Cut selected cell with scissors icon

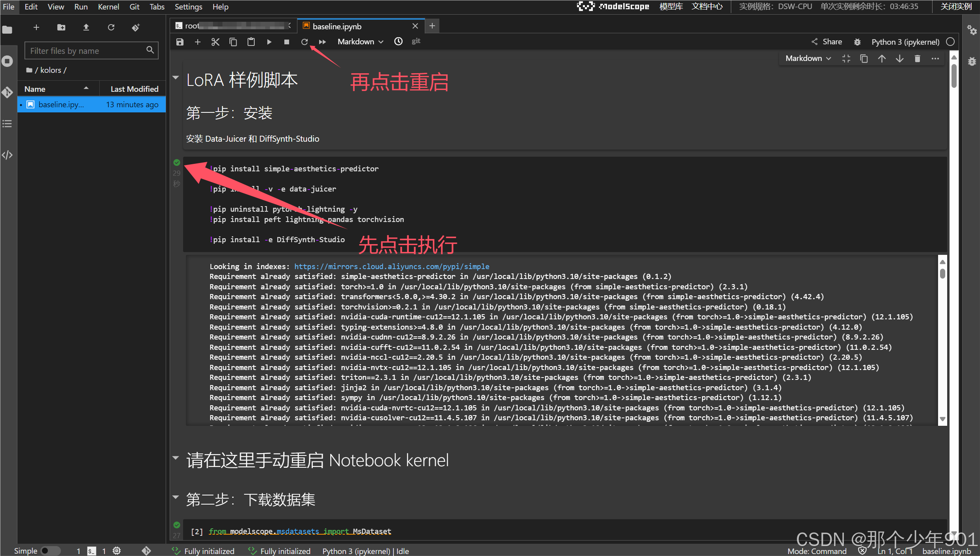[x=215, y=42]
